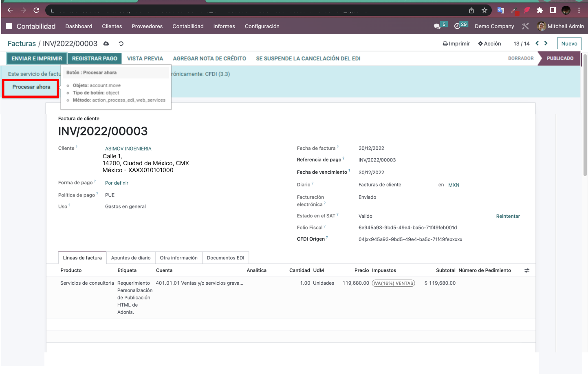This screenshot has width=588, height=374.
Task: Click the Mitchell Admin user avatar
Action: click(541, 26)
